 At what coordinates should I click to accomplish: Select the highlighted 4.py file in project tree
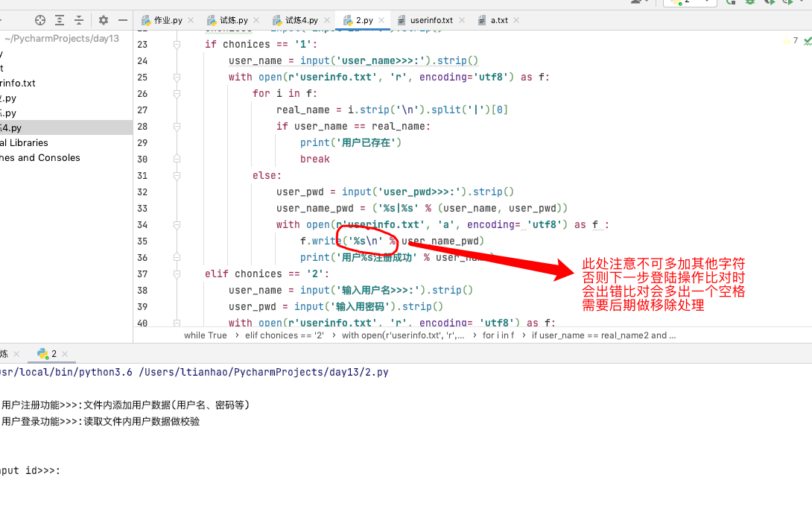click(x=66, y=127)
